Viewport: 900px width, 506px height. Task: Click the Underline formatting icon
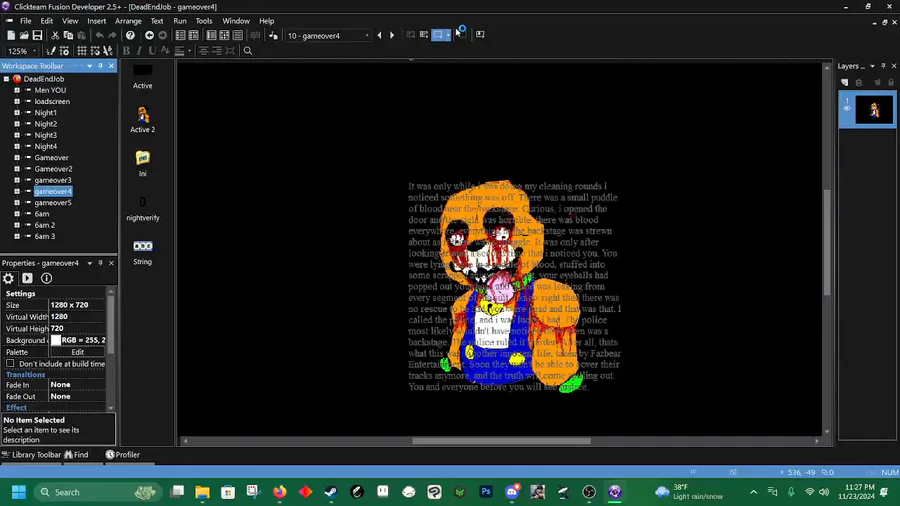coord(152,51)
